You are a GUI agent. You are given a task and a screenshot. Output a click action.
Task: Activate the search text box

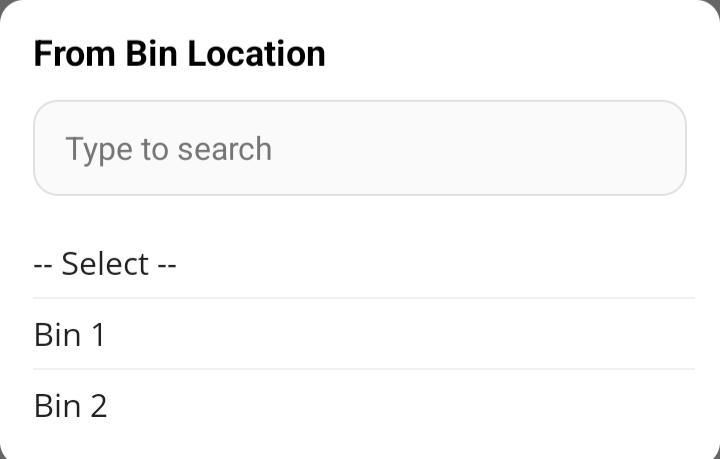click(360, 148)
